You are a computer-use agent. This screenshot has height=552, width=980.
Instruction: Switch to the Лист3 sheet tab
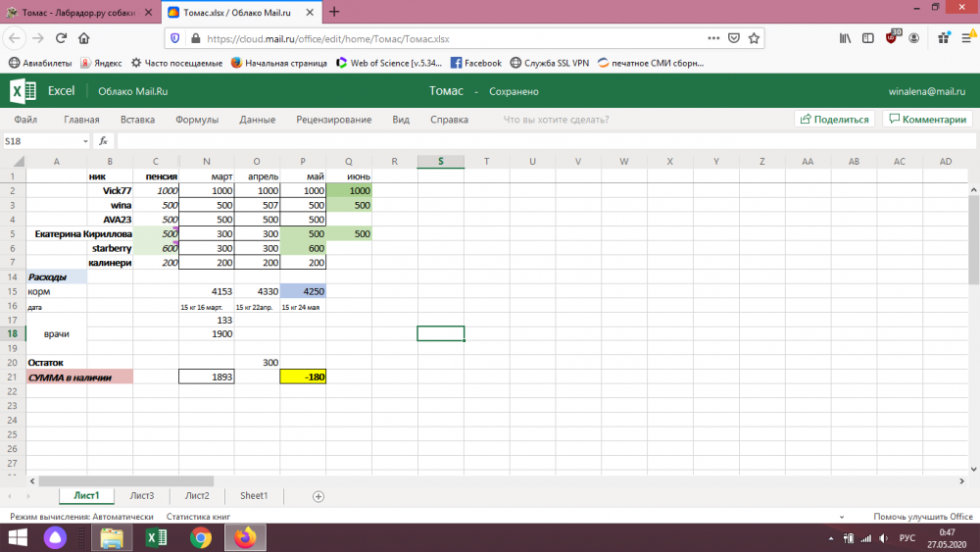coord(142,496)
